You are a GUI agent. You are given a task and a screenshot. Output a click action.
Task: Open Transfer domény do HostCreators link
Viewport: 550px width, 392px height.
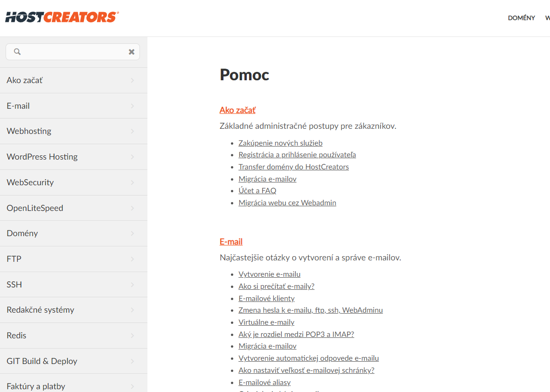point(293,167)
